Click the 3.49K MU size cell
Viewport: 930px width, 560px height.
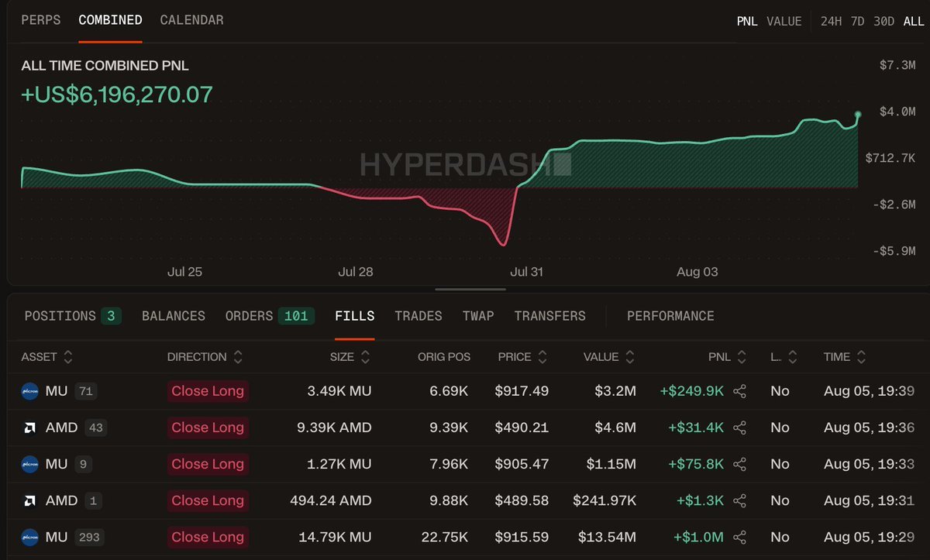click(339, 391)
